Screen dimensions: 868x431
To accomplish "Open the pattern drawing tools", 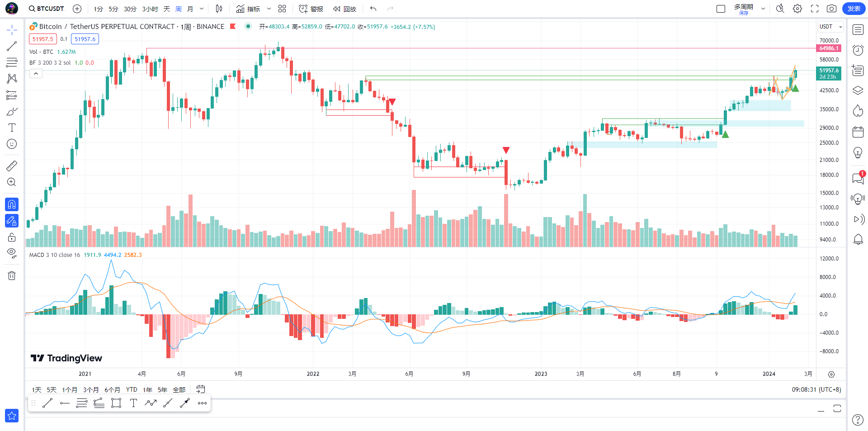I will (x=12, y=79).
